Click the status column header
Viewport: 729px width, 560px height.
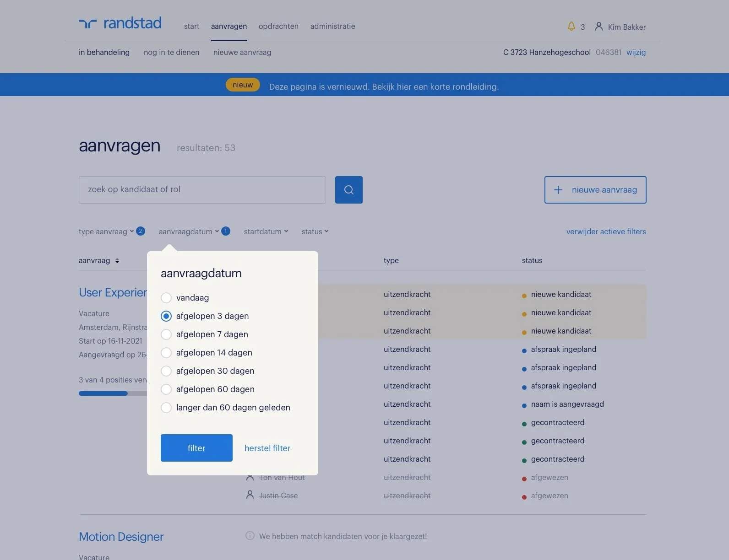pyautogui.click(x=532, y=260)
